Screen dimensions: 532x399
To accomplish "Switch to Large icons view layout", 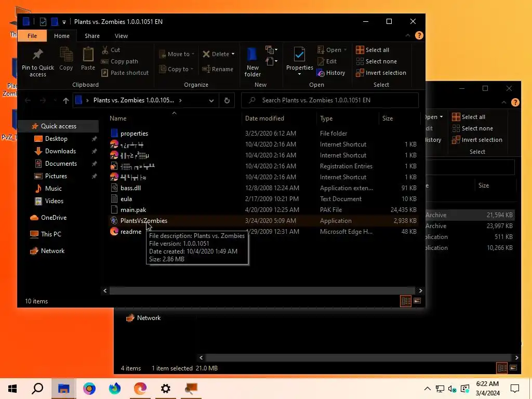I will click(x=417, y=301).
